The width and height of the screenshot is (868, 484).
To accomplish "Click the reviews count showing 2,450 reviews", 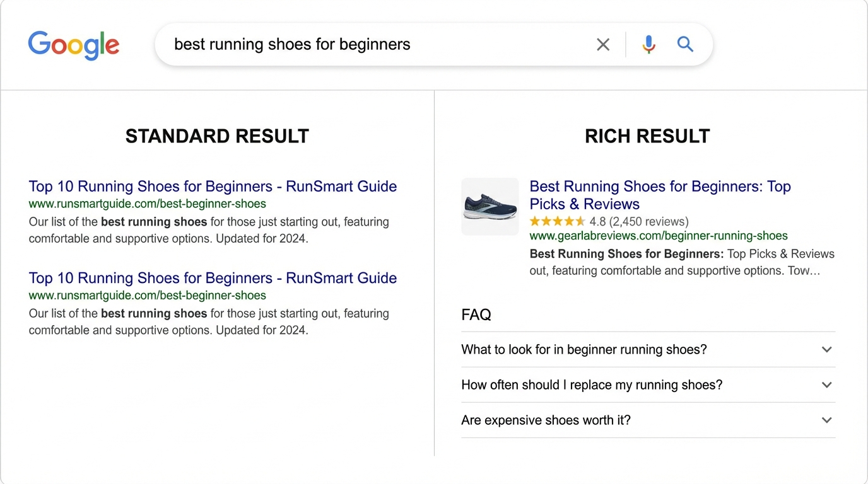I will (647, 221).
